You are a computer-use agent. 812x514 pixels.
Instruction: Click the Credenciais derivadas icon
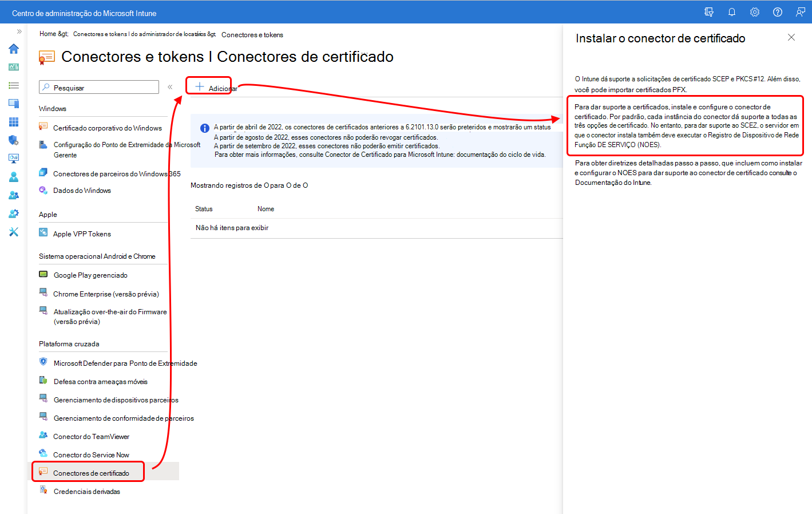[43, 490]
